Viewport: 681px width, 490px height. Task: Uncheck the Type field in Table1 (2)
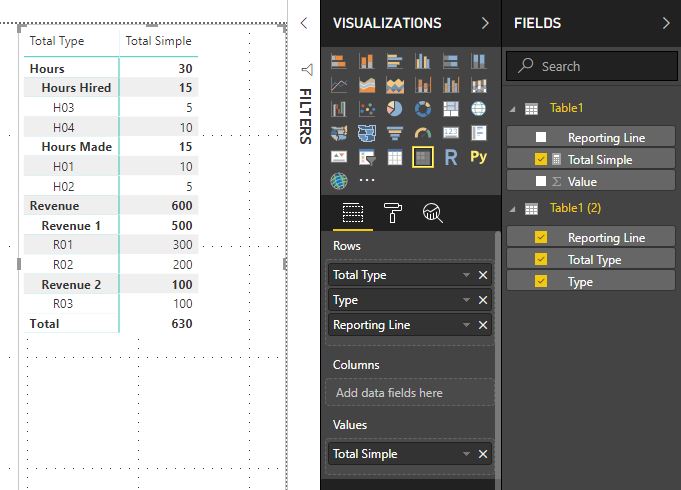pyautogui.click(x=541, y=281)
